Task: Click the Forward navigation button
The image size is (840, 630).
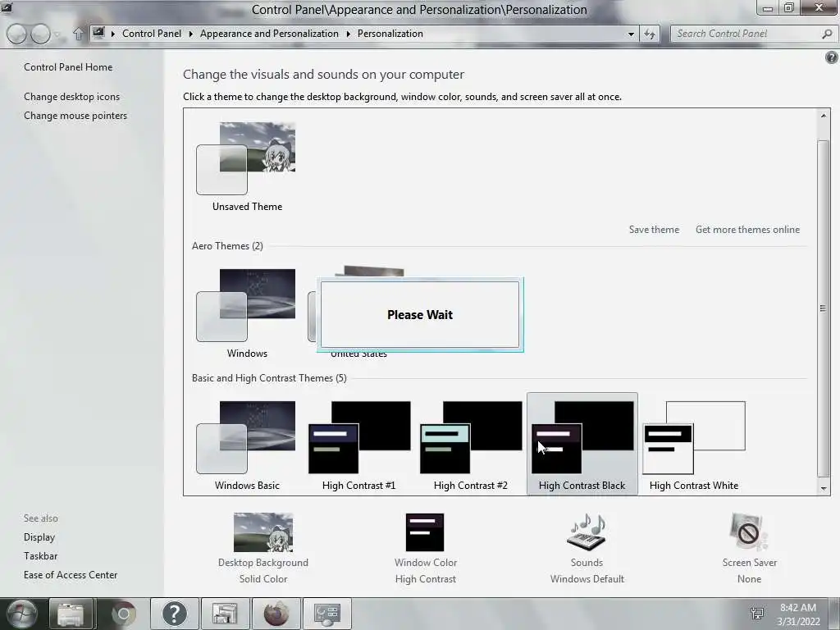Action: 41,34
